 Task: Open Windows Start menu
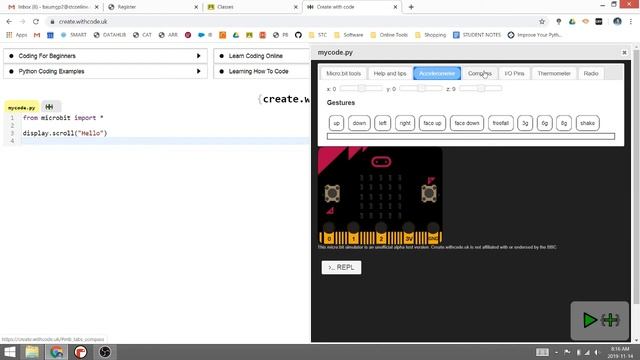(9, 352)
